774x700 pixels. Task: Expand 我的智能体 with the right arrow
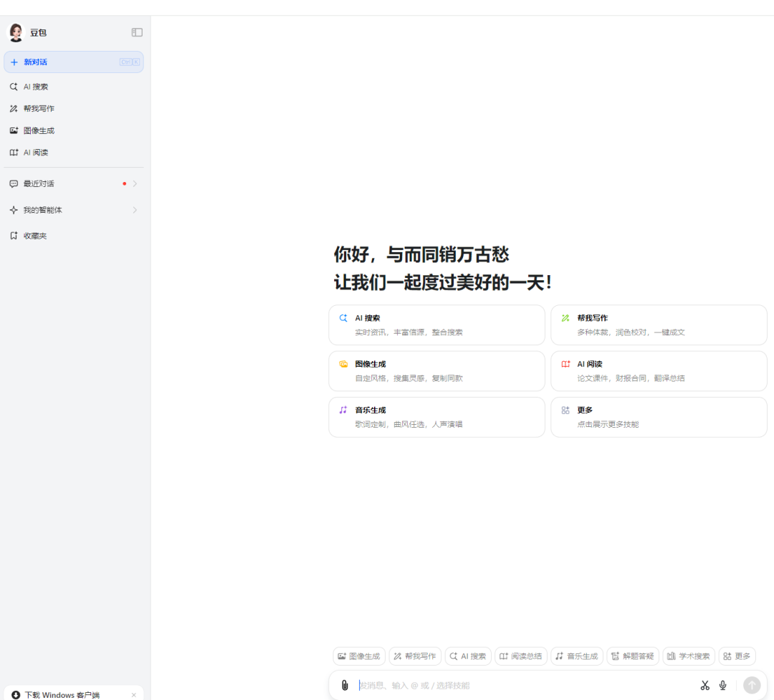(134, 209)
